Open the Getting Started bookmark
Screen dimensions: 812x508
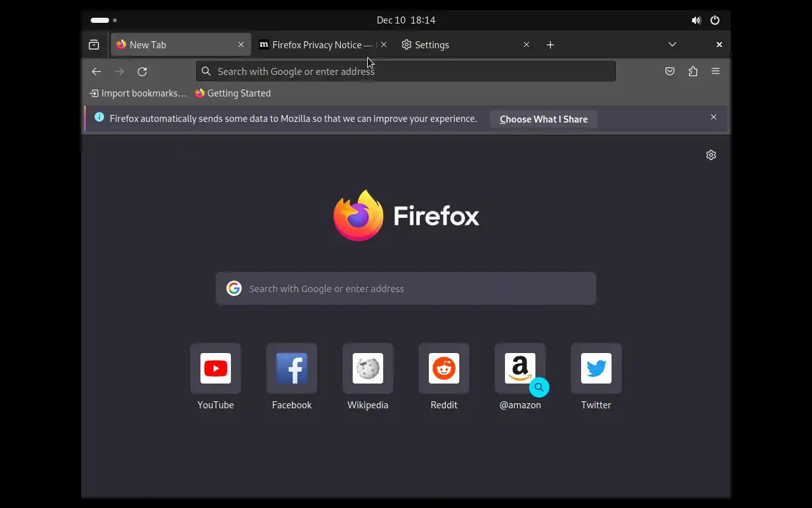pos(233,93)
